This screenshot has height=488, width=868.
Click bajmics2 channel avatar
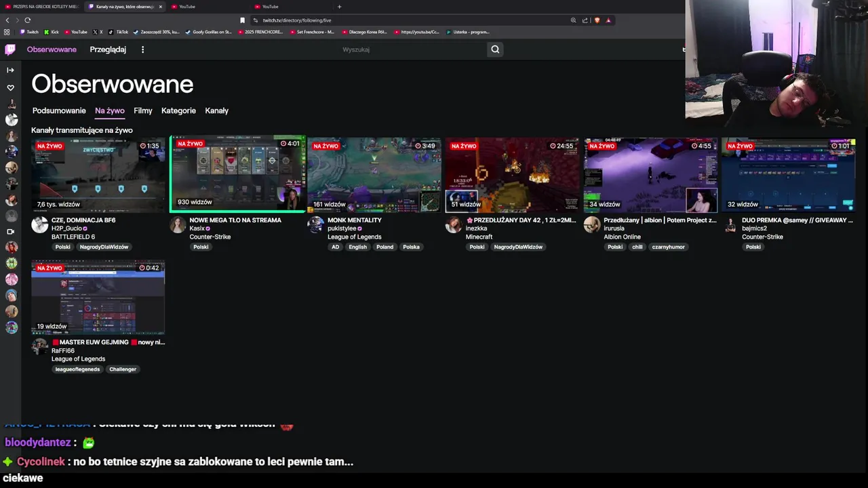730,225
